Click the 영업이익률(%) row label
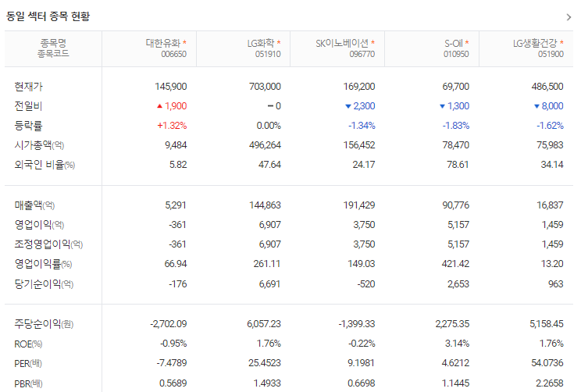 [43, 264]
